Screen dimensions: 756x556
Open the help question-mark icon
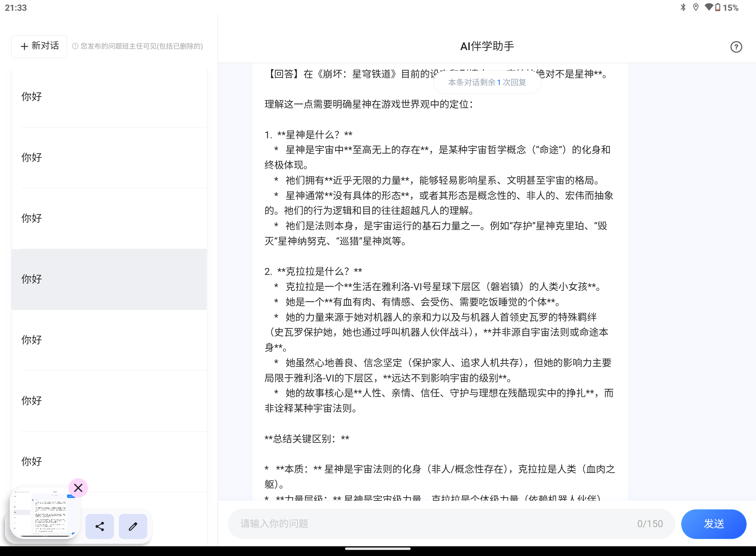(736, 47)
